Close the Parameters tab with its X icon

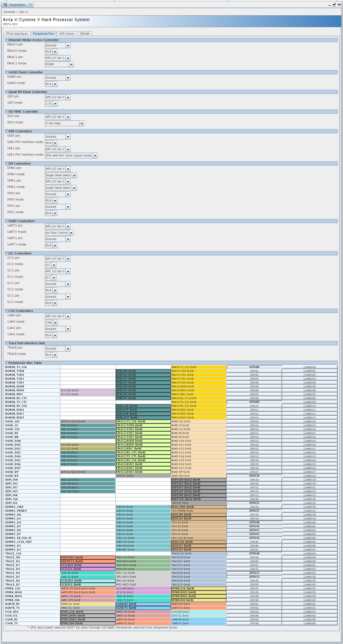coord(30,5)
